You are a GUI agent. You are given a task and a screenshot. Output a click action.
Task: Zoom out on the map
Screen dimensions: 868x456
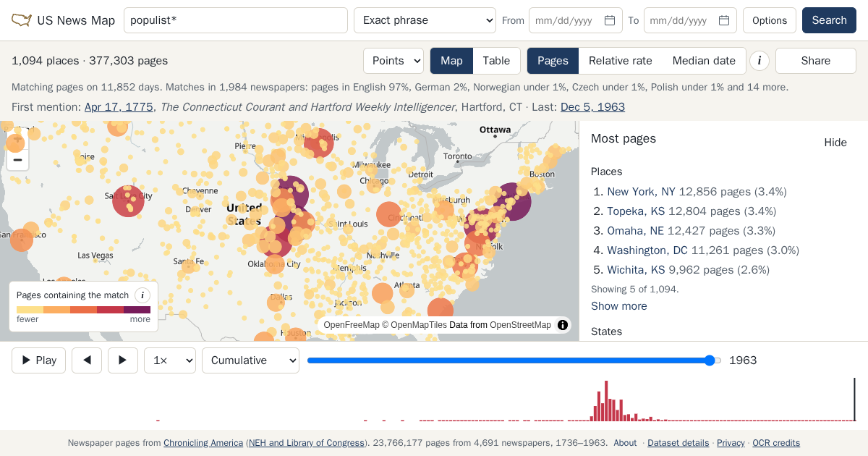point(18,160)
